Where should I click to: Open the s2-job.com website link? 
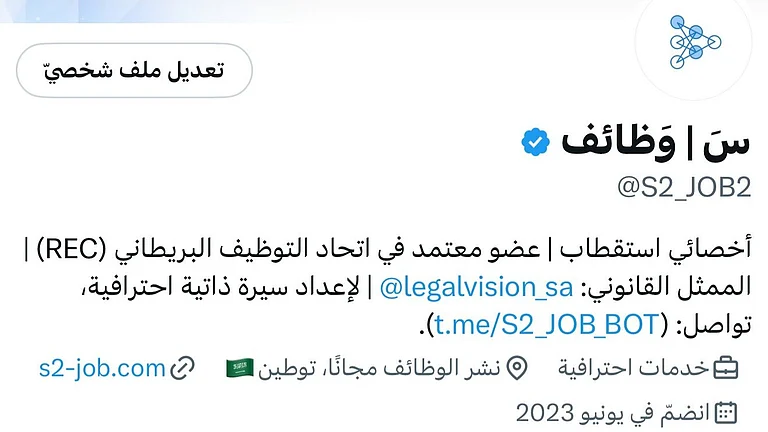click(x=102, y=368)
